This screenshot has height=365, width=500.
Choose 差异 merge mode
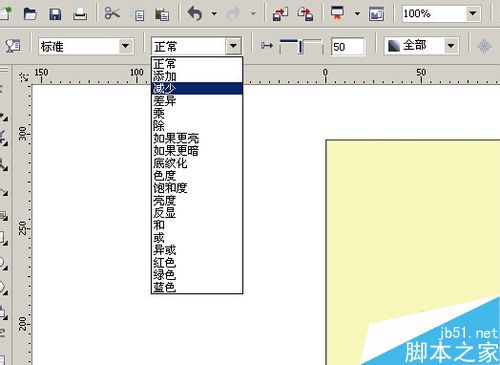(x=197, y=101)
